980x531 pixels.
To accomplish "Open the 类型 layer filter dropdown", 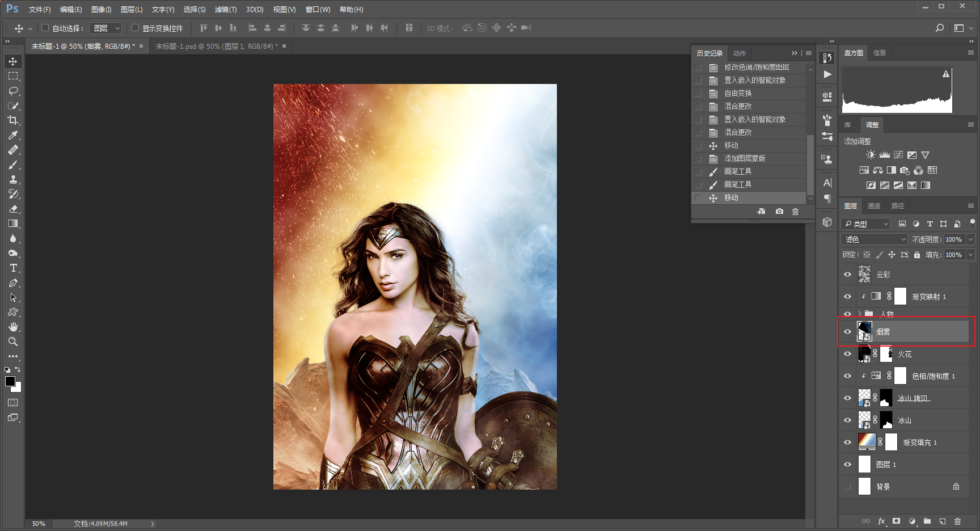I will click(x=866, y=224).
